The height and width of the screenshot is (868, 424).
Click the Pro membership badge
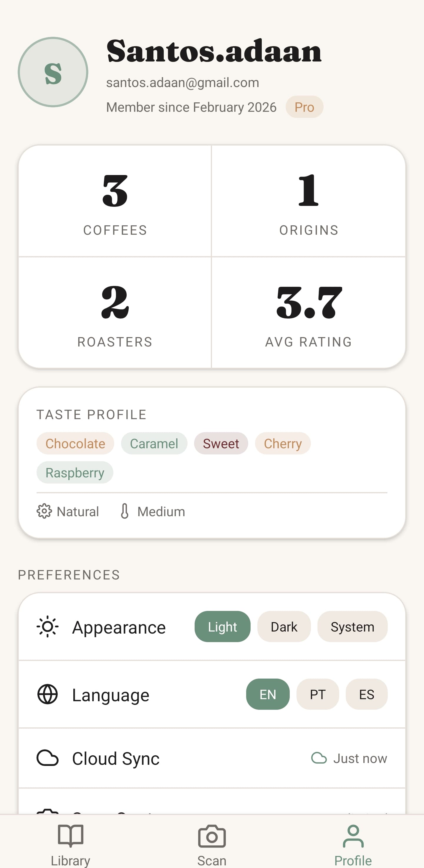pos(304,107)
